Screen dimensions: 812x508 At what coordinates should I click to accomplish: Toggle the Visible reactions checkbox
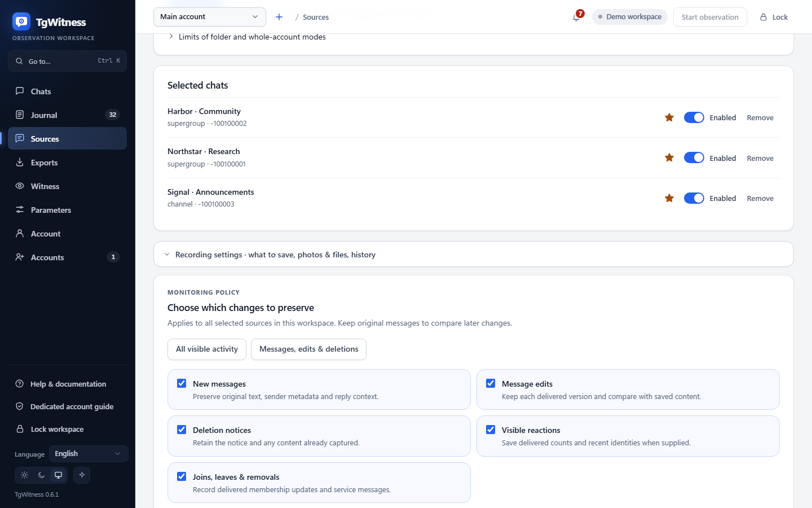click(x=491, y=430)
